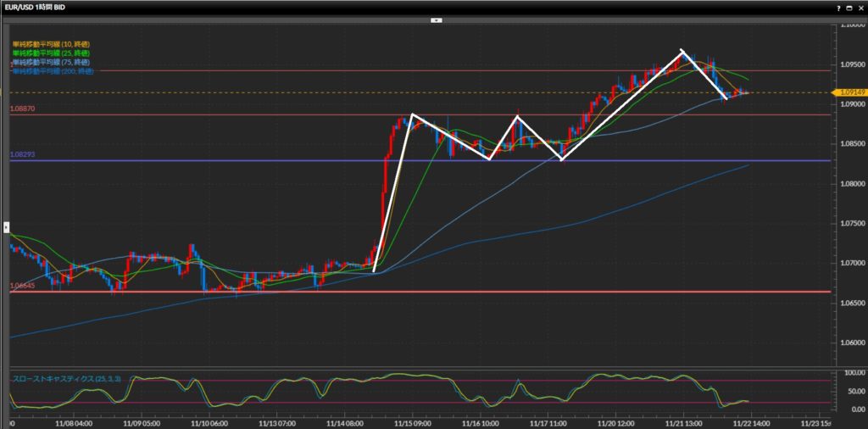Click the 11/21 13:00 time axis label
The image size is (868, 429).
coord(682,421)
